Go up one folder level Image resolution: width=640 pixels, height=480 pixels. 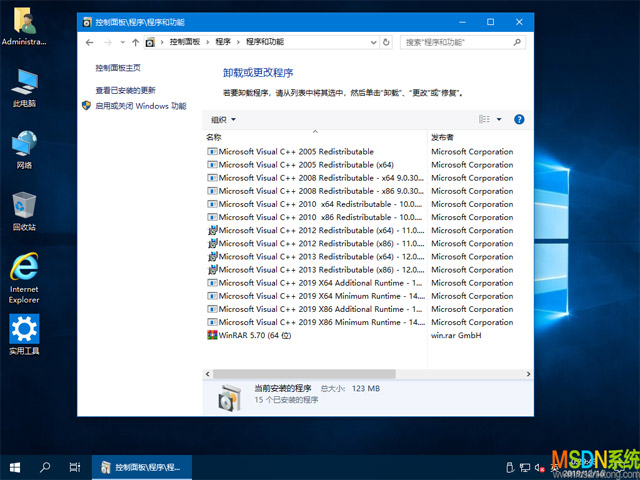point(136,42)
